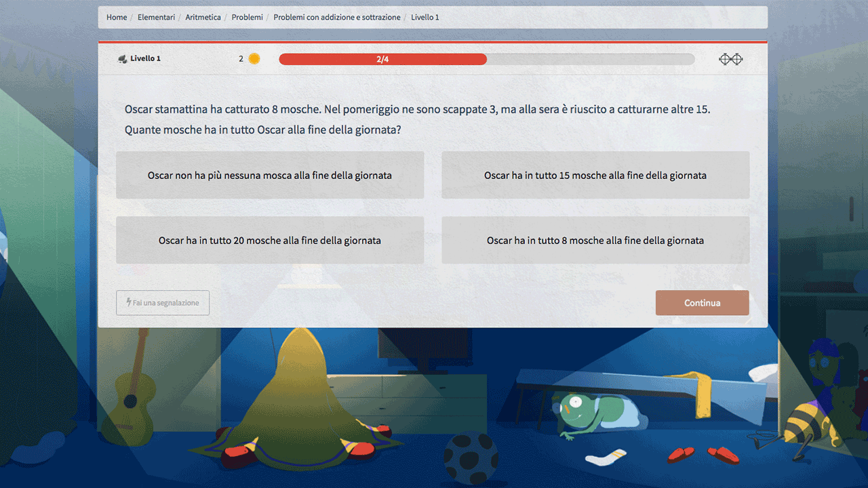
Task: Click the red 2/4 progress bar
Action: tap(382, 59)
